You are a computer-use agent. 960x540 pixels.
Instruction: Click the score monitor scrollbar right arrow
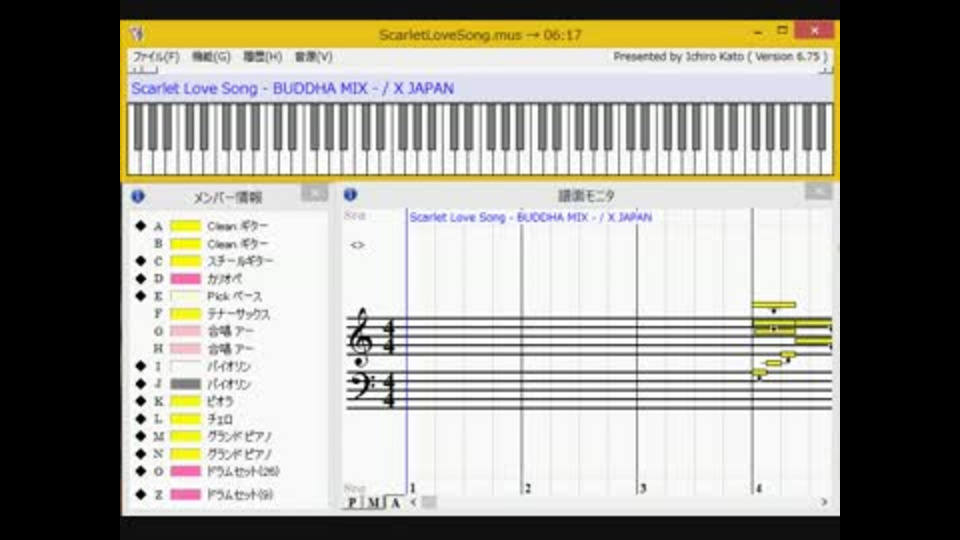824,502
